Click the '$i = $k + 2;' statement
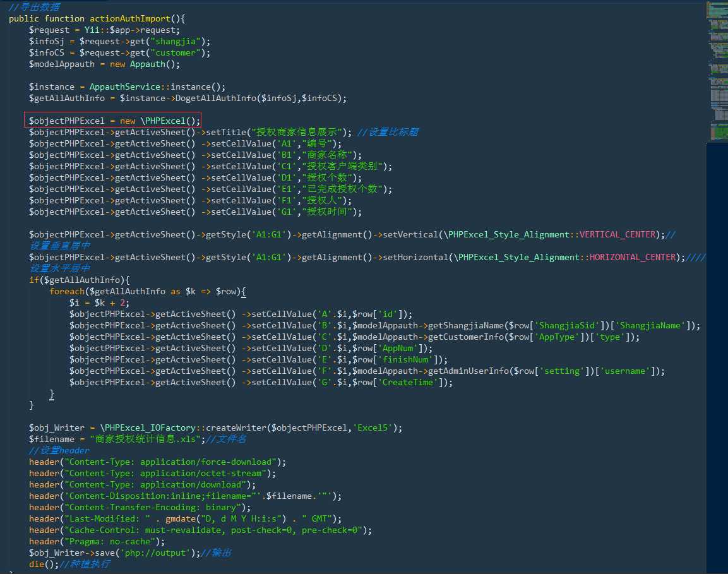The width and height of the screenshot is (728, 574). (99, 303)
